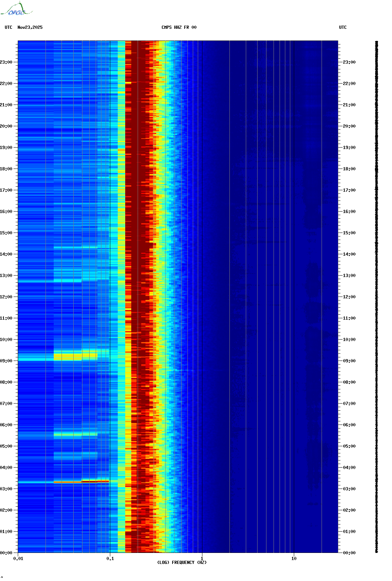The height and width of the screenshot is (581, 392).
Task: Click the 00:00 marker on right time axis
Action: [349, 553]
